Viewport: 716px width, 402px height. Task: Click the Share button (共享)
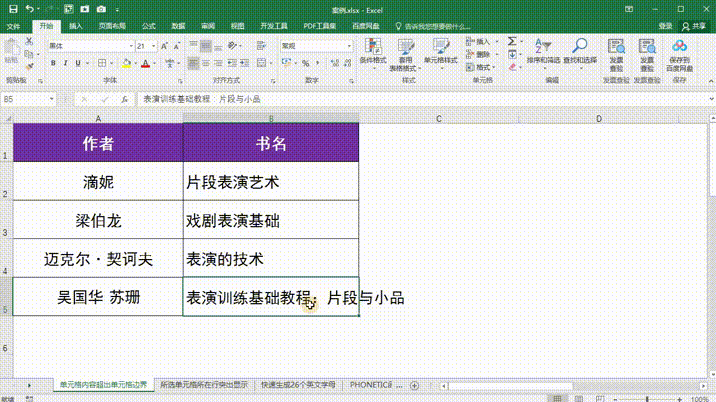(694, 26)
